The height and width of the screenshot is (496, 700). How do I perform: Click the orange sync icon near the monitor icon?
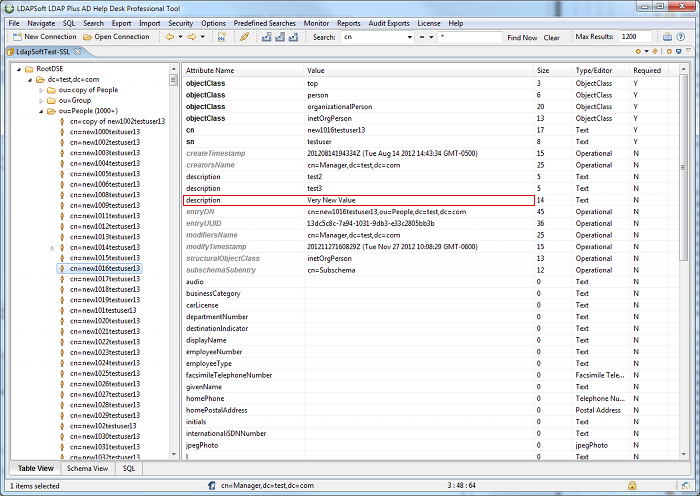[x=669, y=51]
